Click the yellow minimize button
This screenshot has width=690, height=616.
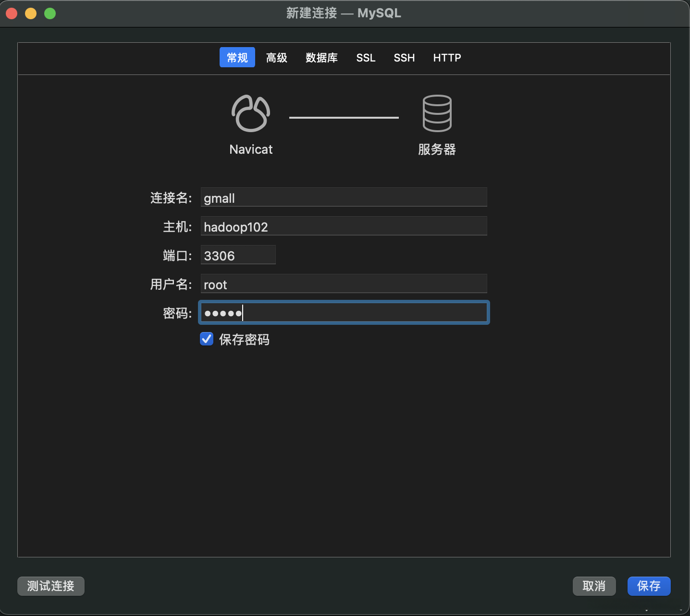30,13
